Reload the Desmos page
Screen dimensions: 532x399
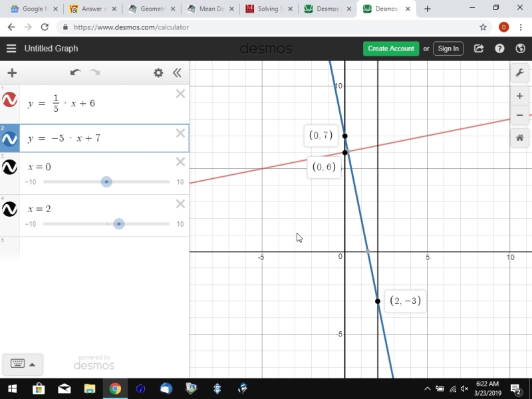pos(45,27)
